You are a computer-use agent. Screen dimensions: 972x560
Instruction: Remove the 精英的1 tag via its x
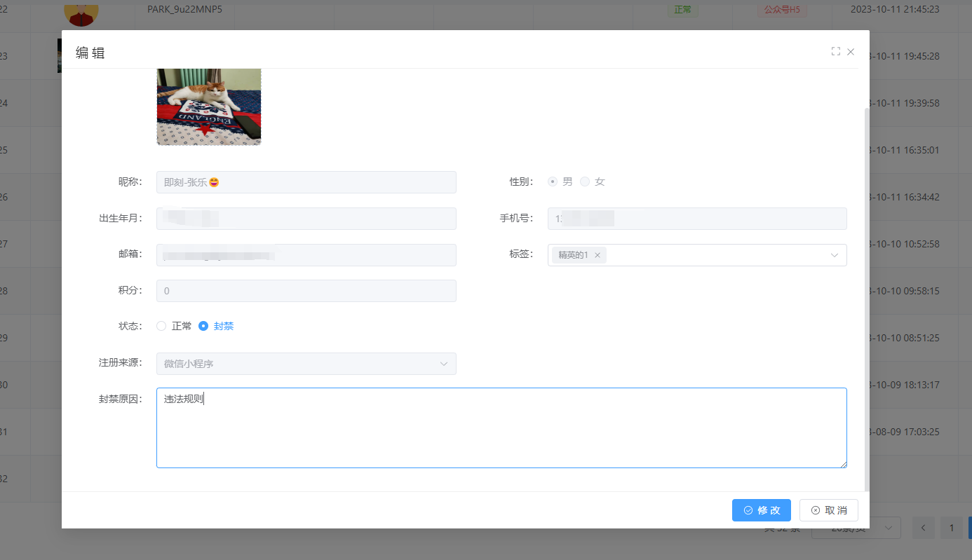pos(598,255)
